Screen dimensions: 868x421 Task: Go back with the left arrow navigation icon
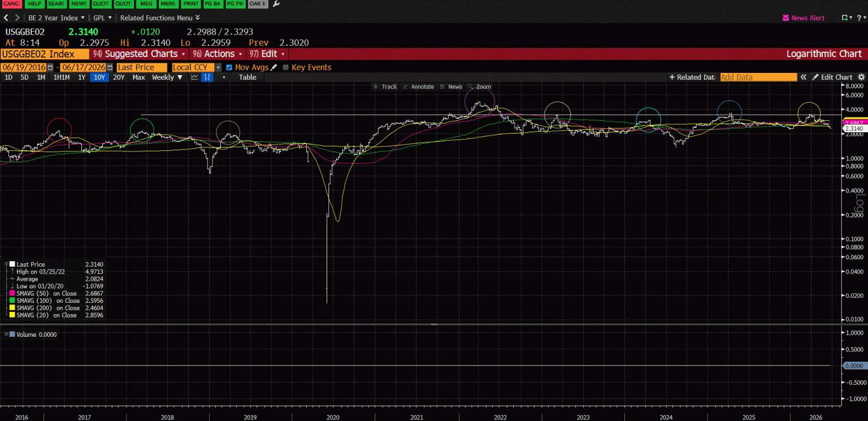6,18
